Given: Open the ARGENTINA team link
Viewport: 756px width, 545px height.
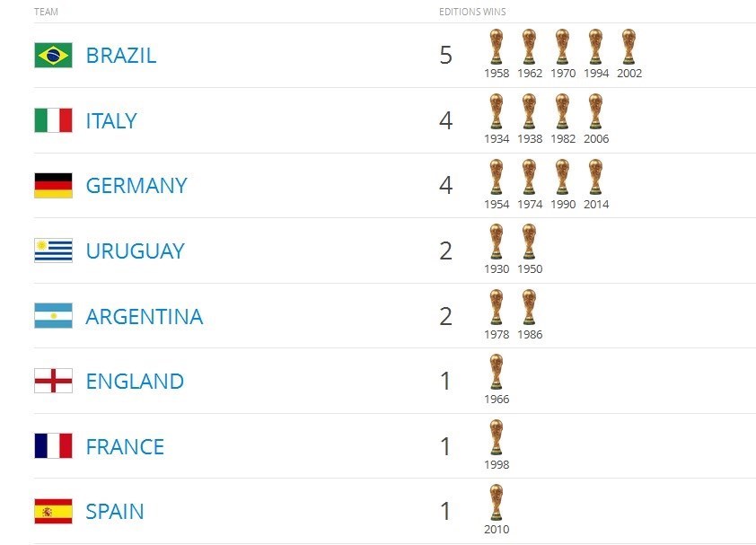Looking at the screenshot, I should 145,316.
